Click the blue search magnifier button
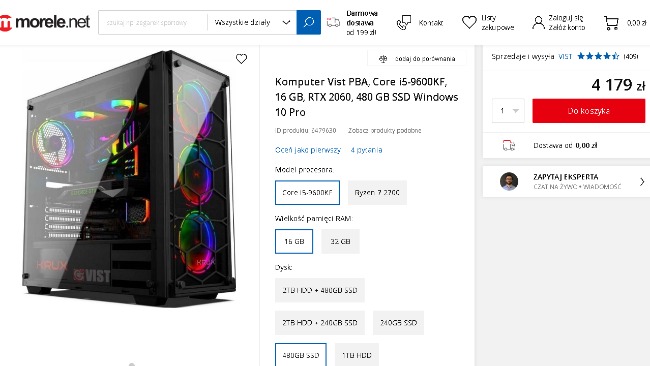650x366 pixels. tap(308, 22)
